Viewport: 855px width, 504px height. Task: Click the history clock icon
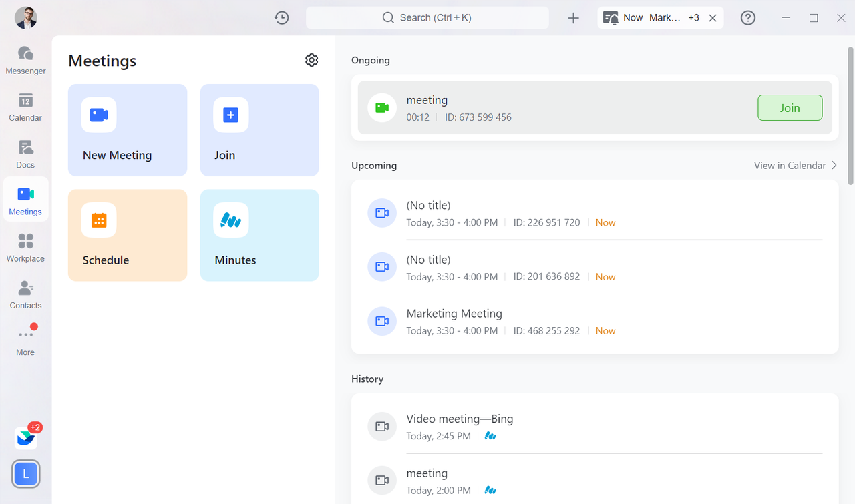(x=282, y=18)
